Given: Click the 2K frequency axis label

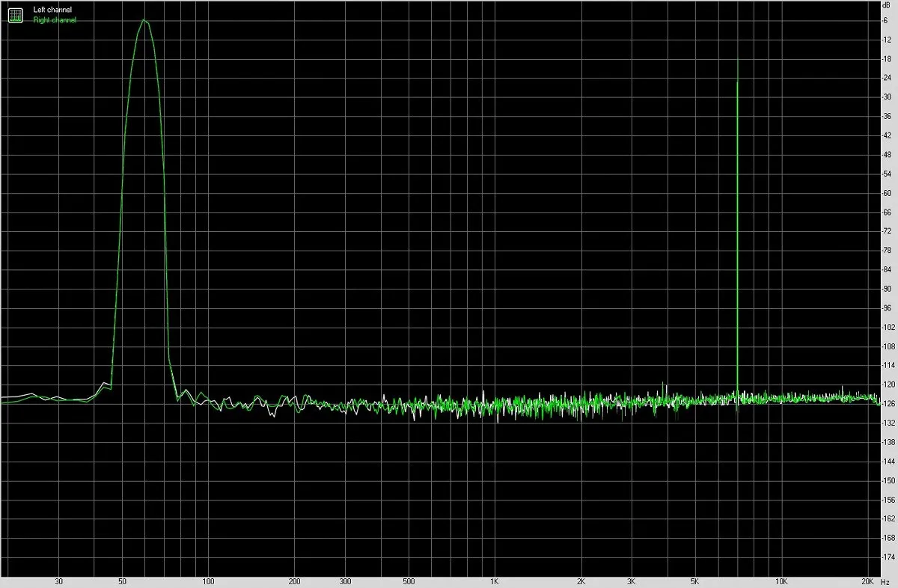Looking at the screenshot, I should pyautogui.click(x=581, y=581).
